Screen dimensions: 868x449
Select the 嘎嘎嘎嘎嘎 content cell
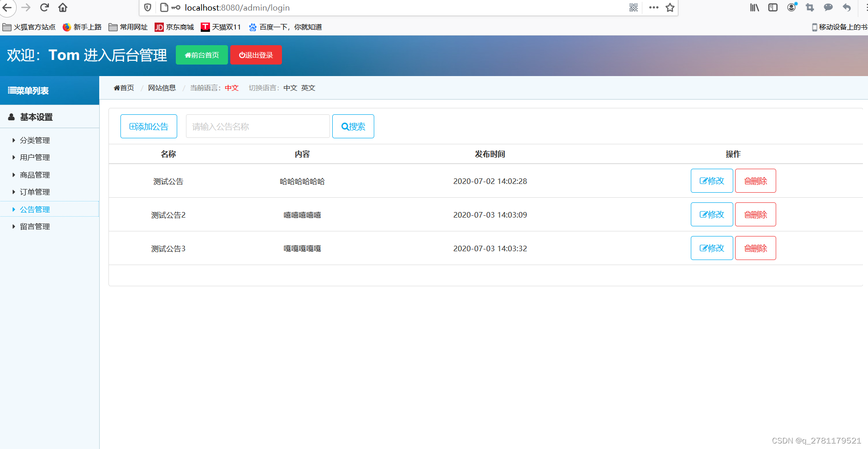tap(302, 248)
